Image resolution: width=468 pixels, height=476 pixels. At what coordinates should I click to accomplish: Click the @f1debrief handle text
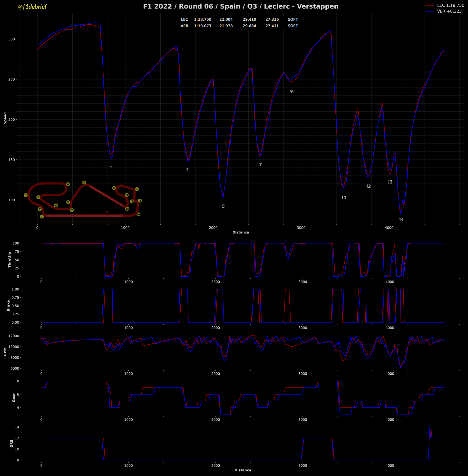(x=32, y=7)
